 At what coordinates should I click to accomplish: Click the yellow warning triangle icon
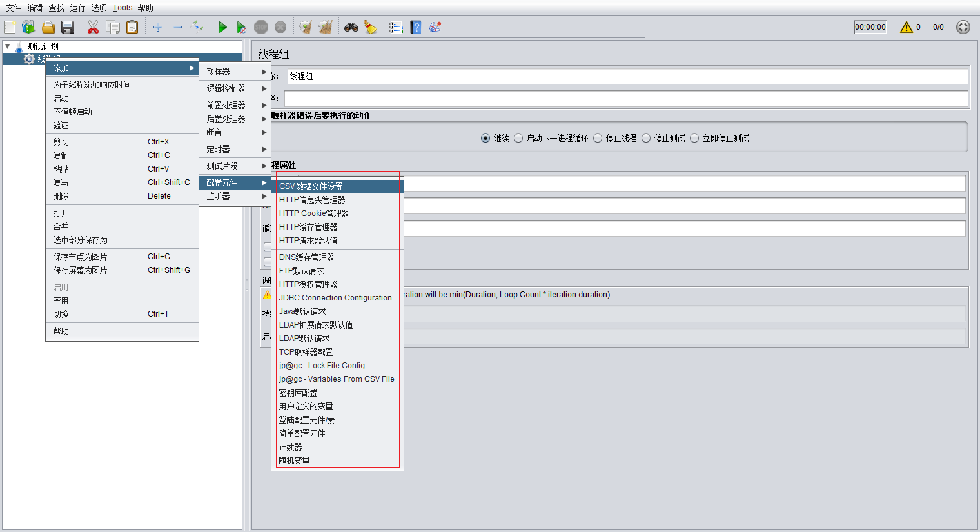tap(906, 27)
